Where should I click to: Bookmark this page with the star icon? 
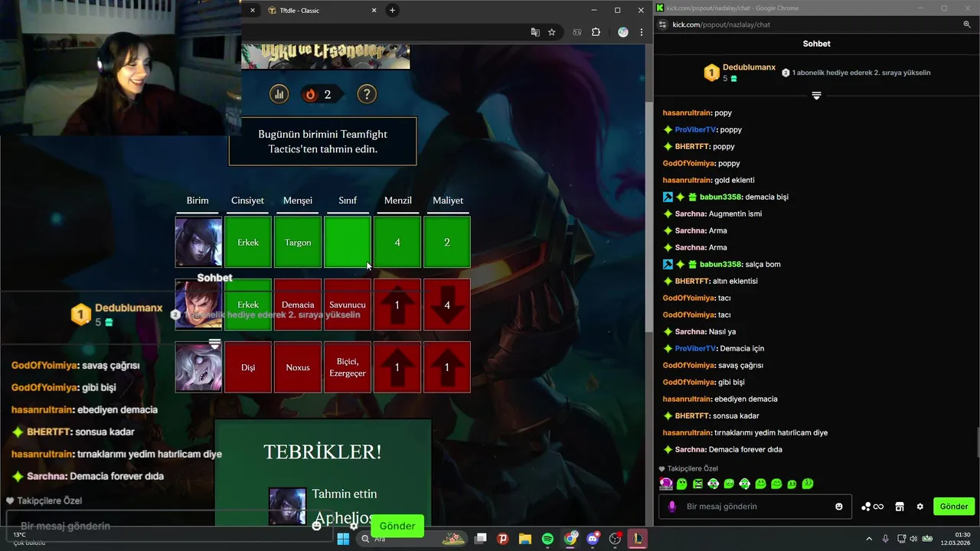[x=552, y=32]
